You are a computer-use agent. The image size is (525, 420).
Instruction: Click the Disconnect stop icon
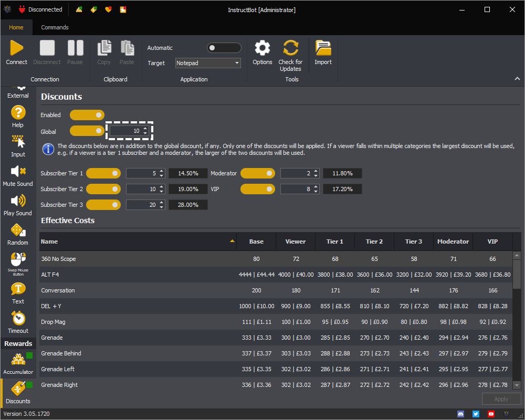coord(47,48)
